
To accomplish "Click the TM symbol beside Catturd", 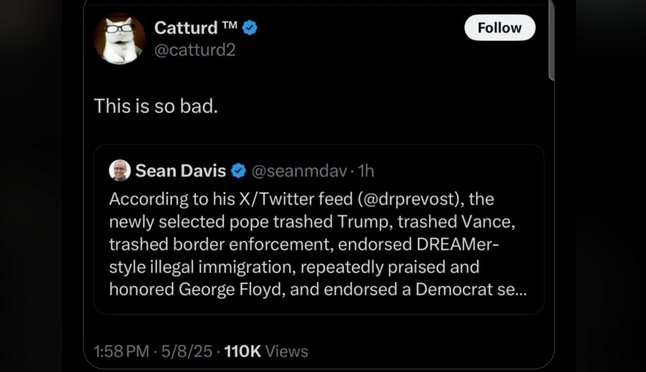I will pyautogui.click(x=229, y=25).
